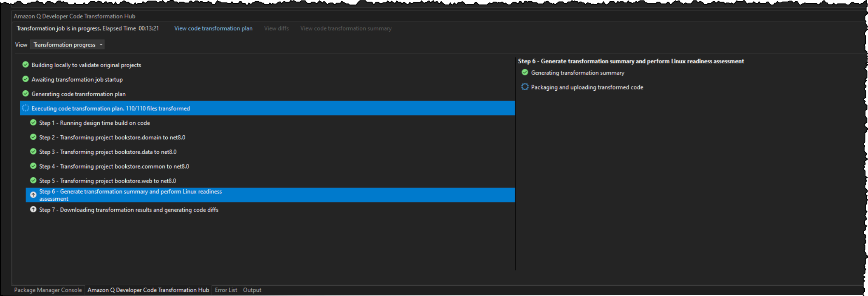Click check icon beside Generating transformation summary
Viewport: 868px width, 296px height.
click(x=525, y=72)
